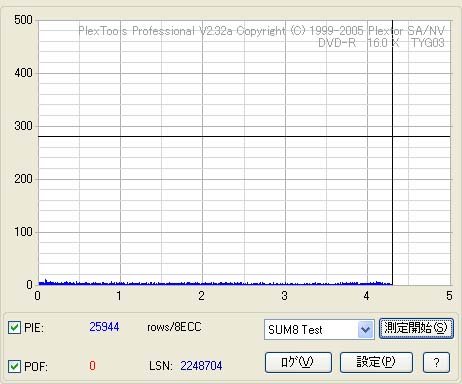
Task: Click the POF value 0
Action: pos(92,366)
